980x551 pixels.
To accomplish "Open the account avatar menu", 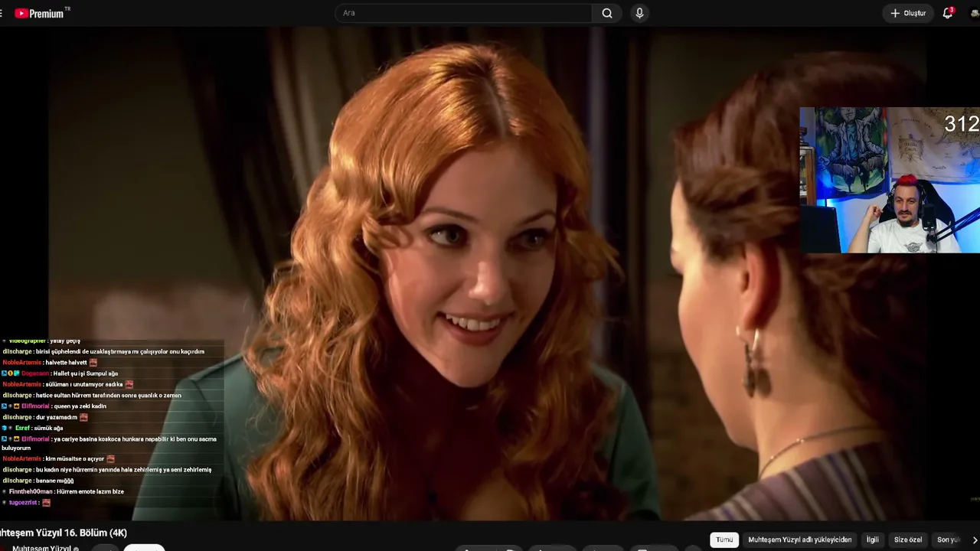I will (x=975, y=13).
